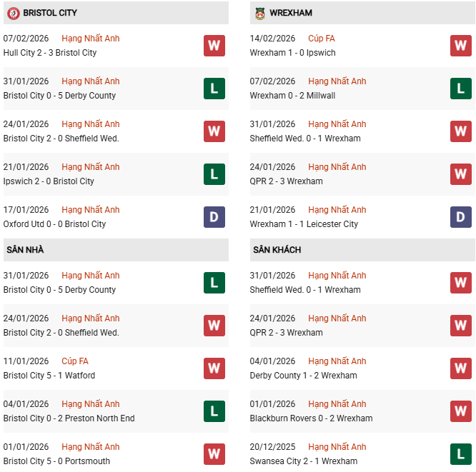This screenshot has width=476, height=472.
Task: Click D badge for Oxford Utd 0-0 Bristol City
Action: [214, 217]
